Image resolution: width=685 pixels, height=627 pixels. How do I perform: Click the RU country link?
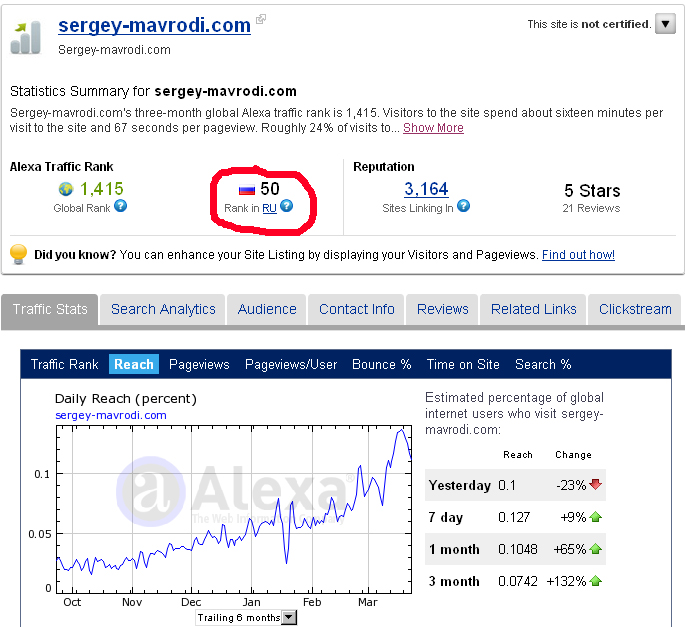pos(269,208)
